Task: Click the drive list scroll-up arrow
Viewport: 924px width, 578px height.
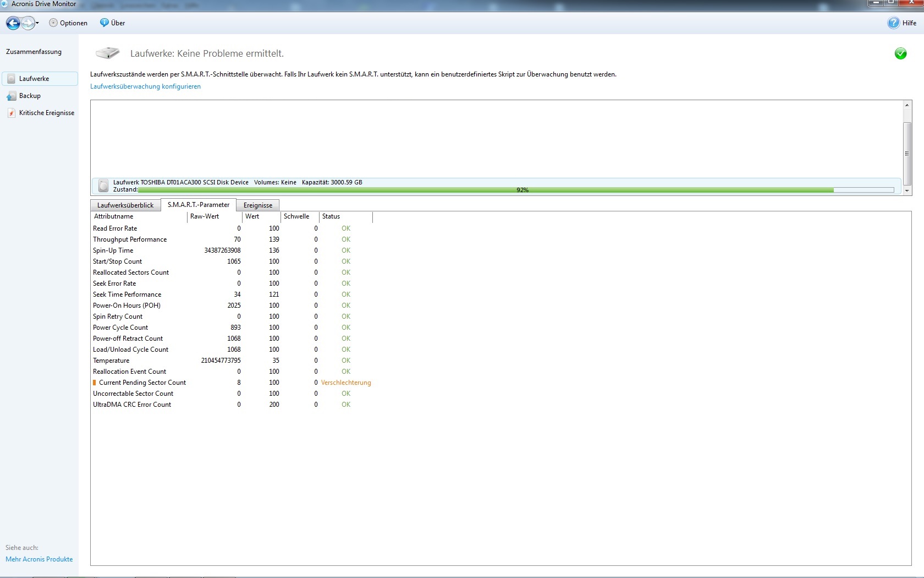Action: pyautogui.click(x=908, y=105)
